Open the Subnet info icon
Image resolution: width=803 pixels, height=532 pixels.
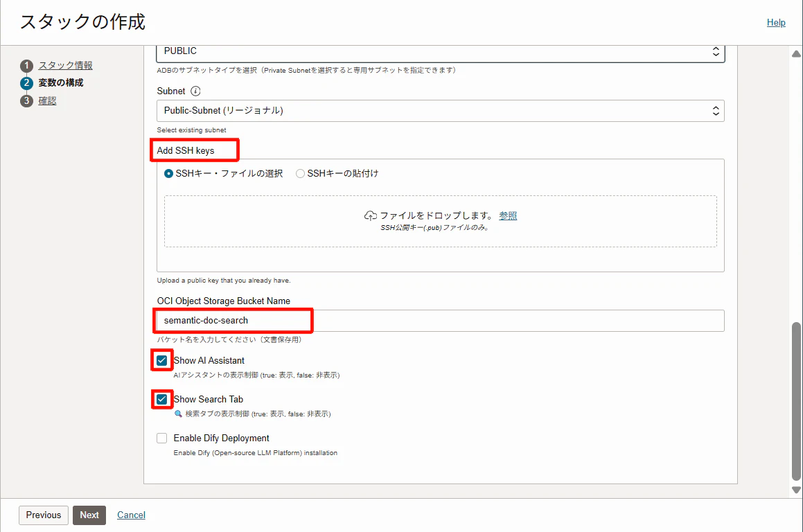pos(195,91)
